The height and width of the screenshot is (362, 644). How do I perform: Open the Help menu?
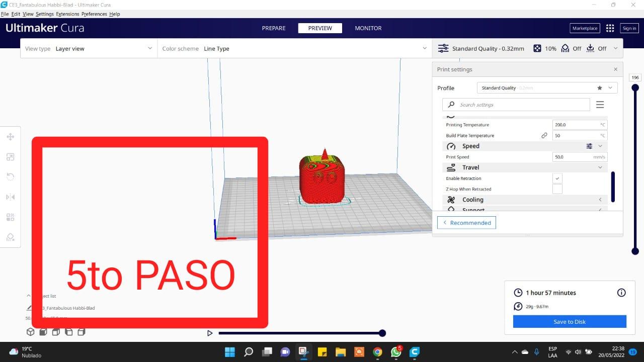pyautogui.click(x=115, y=14)
